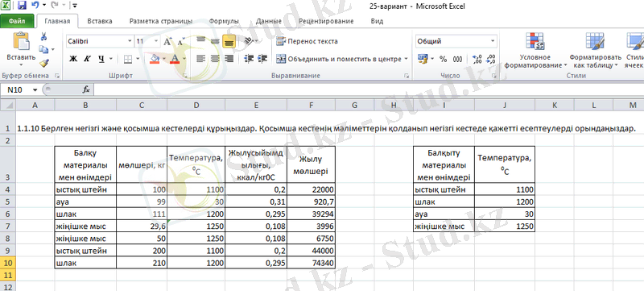Toggle Перенос текста wrap text
Image resolution: width=644 pixels, height=291 pixels.
(307, 41)
